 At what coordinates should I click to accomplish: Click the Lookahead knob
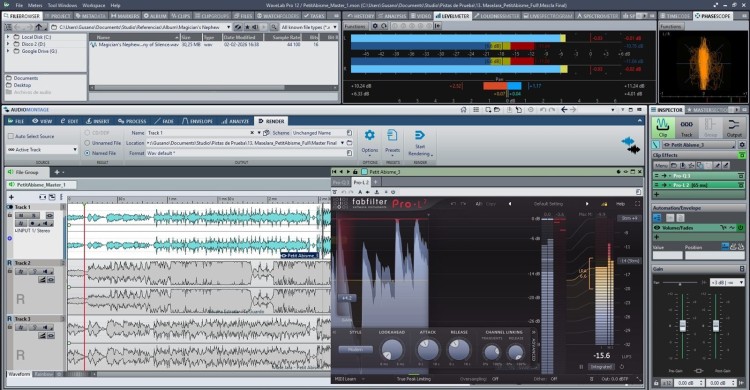392,350
